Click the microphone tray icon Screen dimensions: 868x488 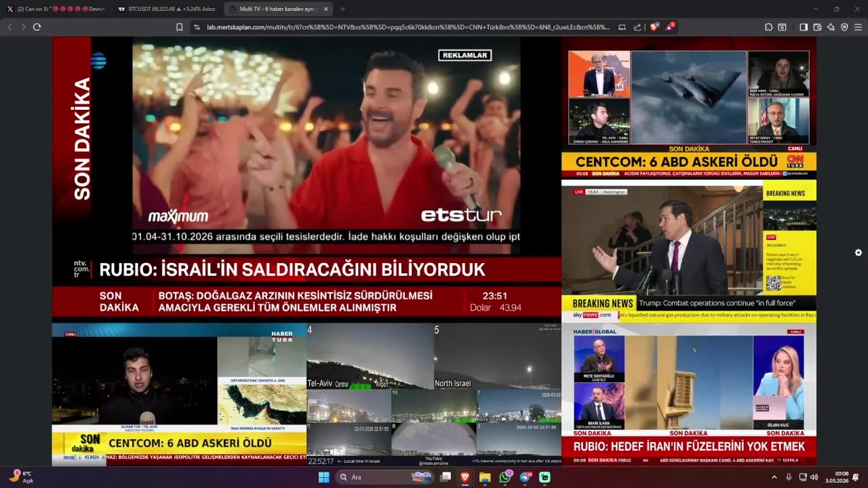[789, 477]
